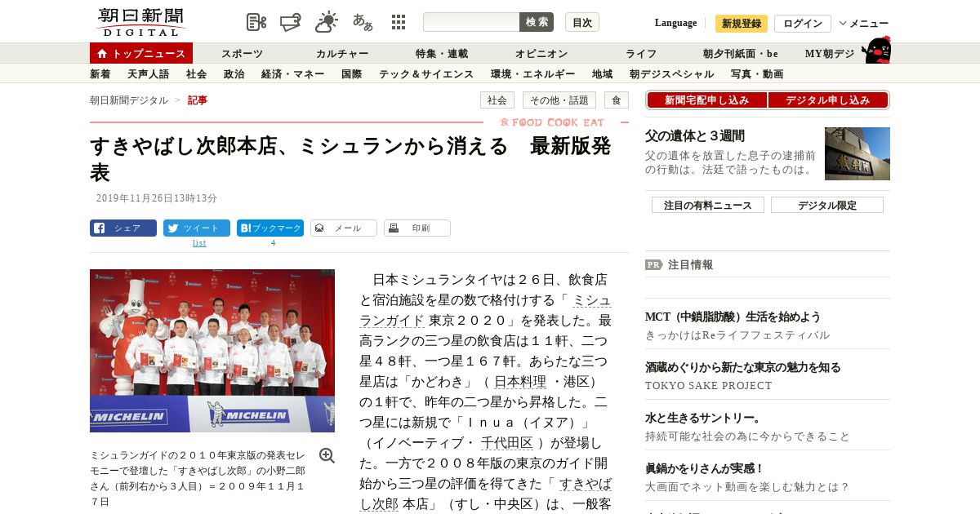Open the building thumbnail in sidebar
Image resolution: width=980 pixels, height=514 pixels.
click(857, 153)
